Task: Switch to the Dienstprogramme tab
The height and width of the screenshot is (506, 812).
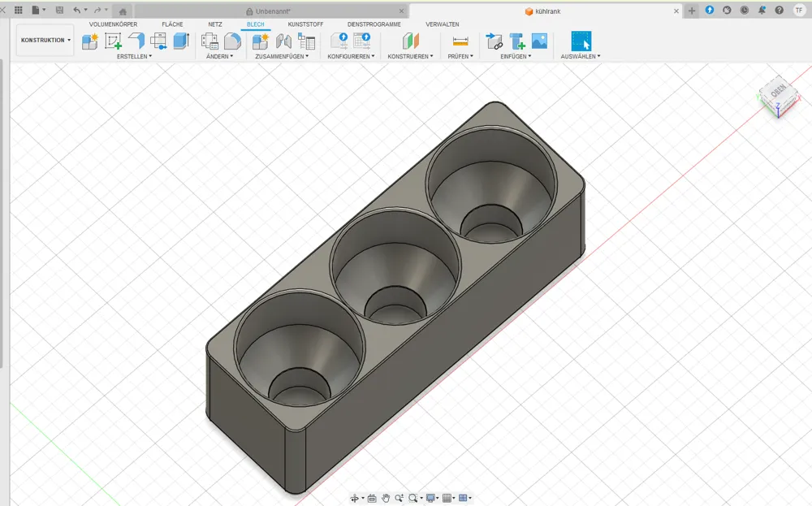Action: click(374, 24)
